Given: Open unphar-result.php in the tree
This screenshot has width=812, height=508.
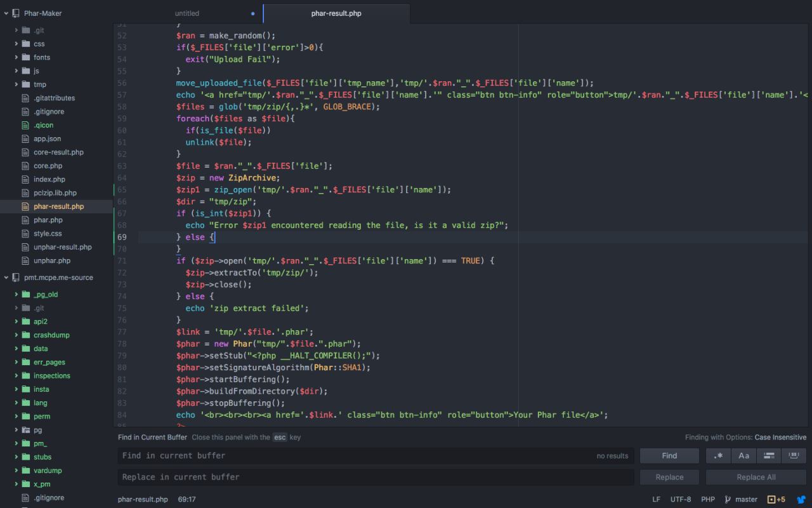Looking at the screenshot, I should click(x=63, y=247).
